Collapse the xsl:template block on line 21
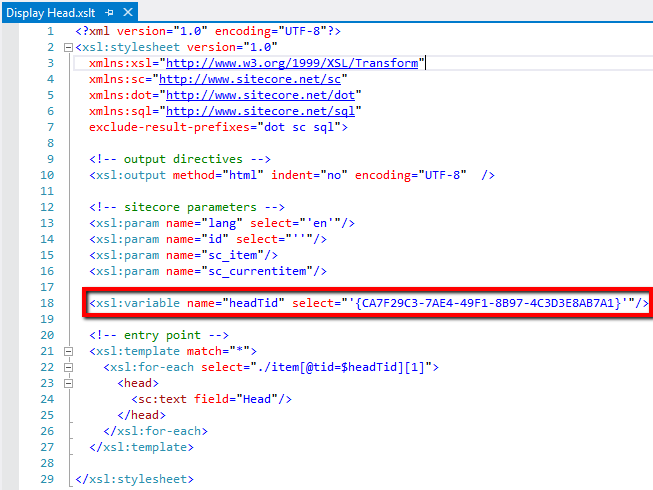653x490 pixels. point(68,351)
